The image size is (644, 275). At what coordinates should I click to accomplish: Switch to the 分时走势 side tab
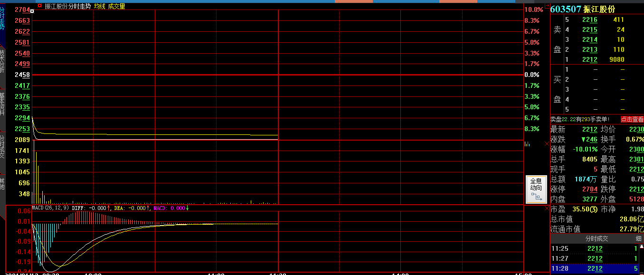point(2,20)
